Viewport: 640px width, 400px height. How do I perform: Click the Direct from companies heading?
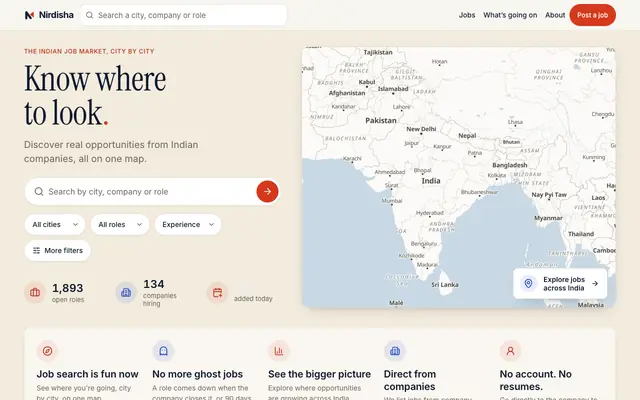coord(410,380)
